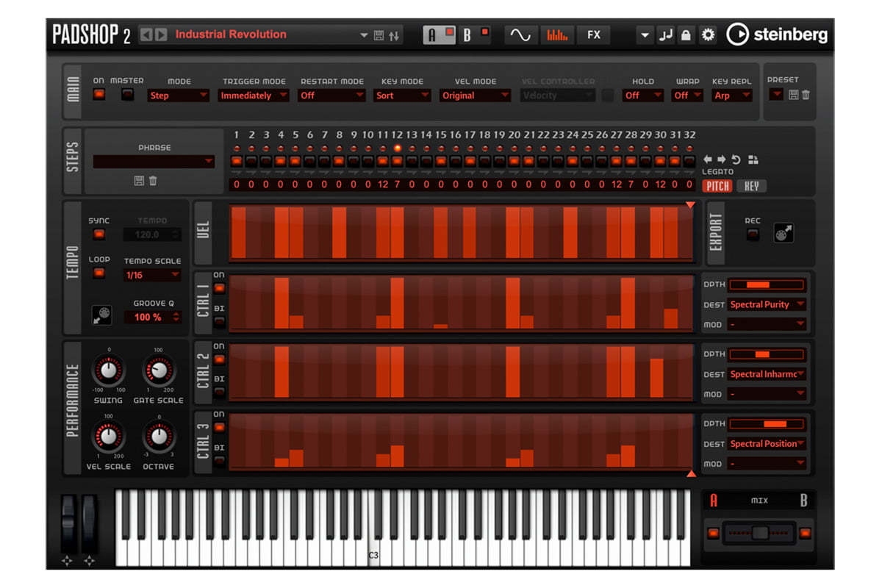Screen dimensions: 882x588
Task: Open the Phrase dropdown
Action: coord(154,161)
